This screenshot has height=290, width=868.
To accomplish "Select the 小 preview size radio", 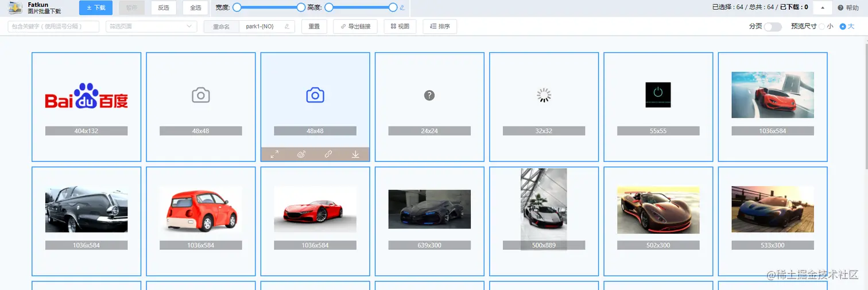I will (x=822, y=26).
